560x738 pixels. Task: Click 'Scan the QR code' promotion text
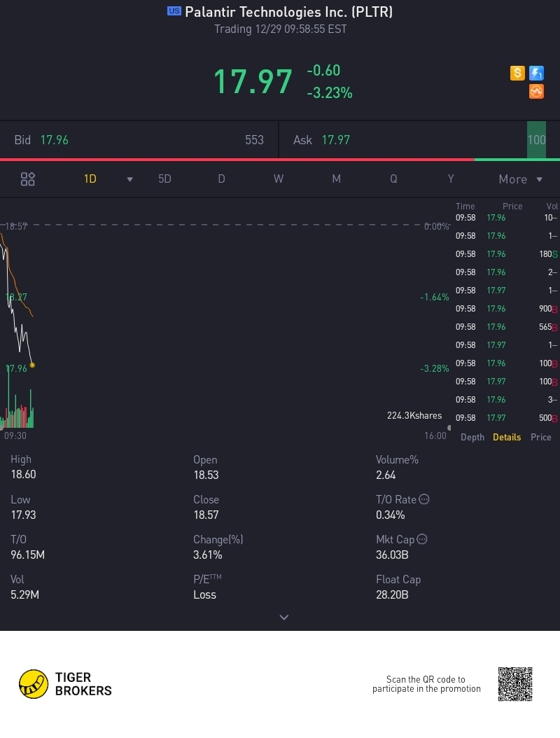pyautogui.click(x=426, y=684)
